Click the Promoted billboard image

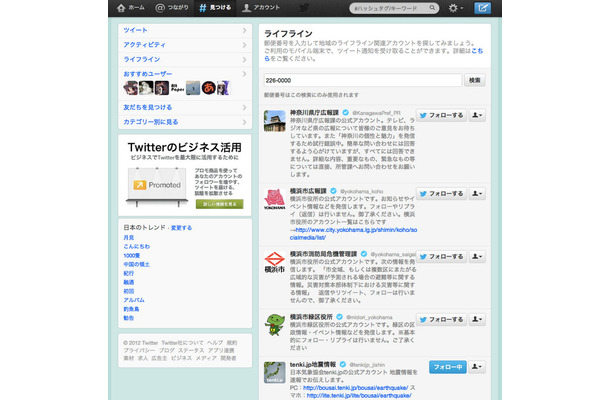[x=157, y=187]
